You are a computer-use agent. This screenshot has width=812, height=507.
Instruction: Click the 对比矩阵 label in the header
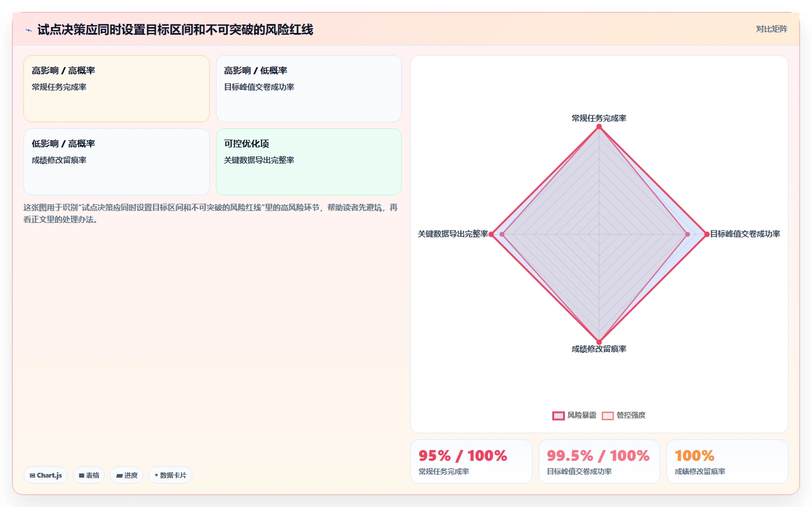click(772, 29)
